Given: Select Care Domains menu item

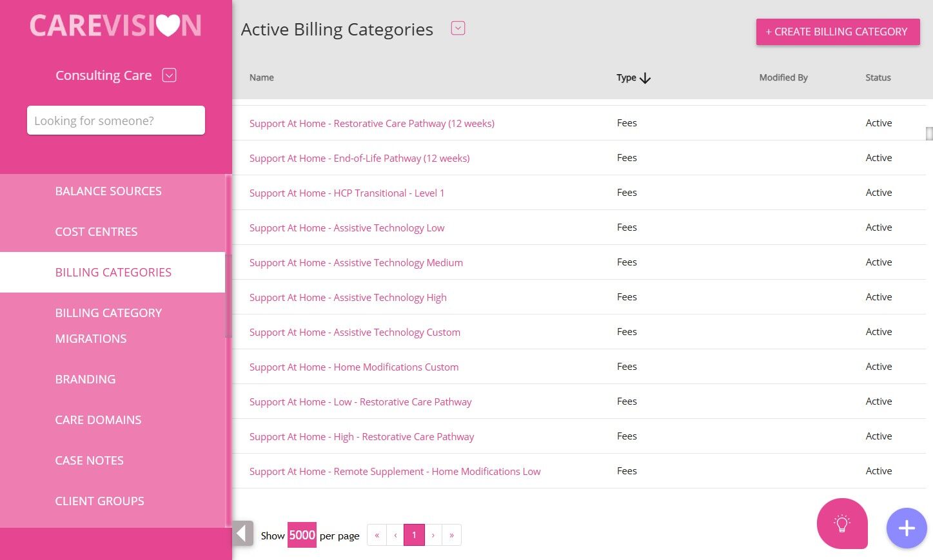Looking at the screenshot, I should click(98, 420).
